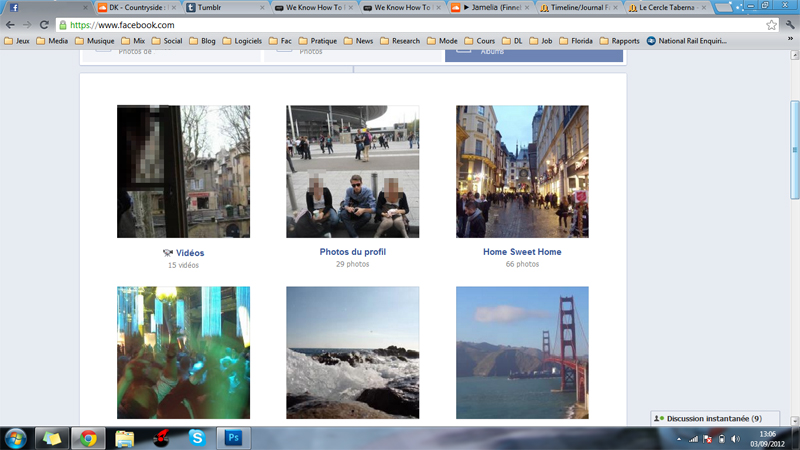Reload the Facebook page

pyautogui.click(x=44, y=24)
